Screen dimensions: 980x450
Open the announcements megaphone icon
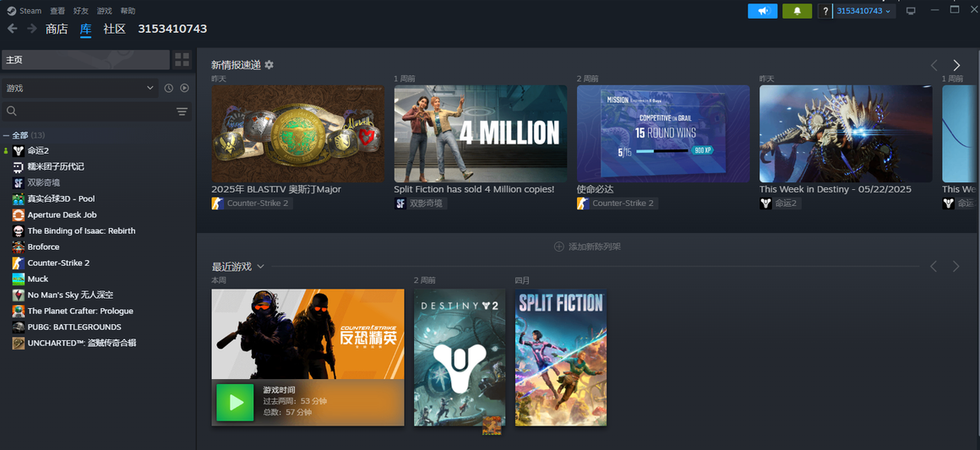point(763,11)
